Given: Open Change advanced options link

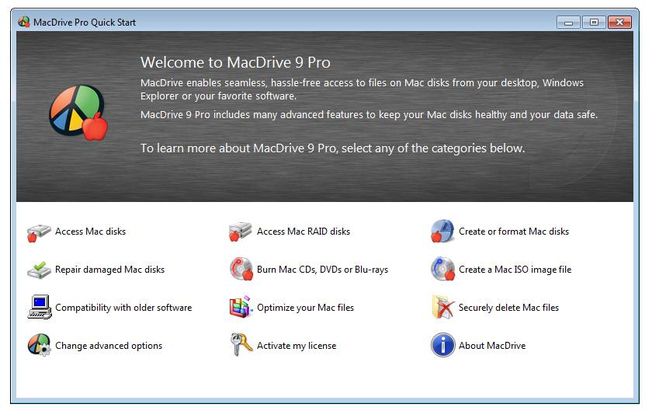Looking at the screenshot, I should (x=108, y=346).
